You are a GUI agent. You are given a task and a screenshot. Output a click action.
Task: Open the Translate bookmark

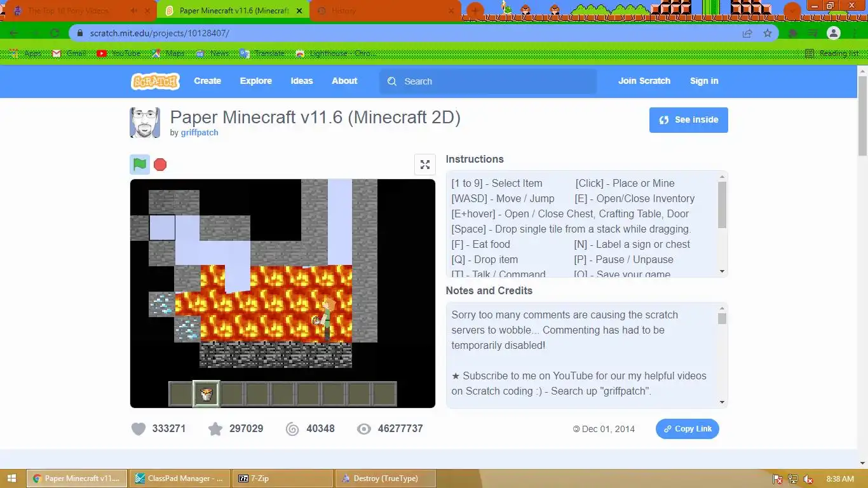pyautogui.click(x=262, y=53)
